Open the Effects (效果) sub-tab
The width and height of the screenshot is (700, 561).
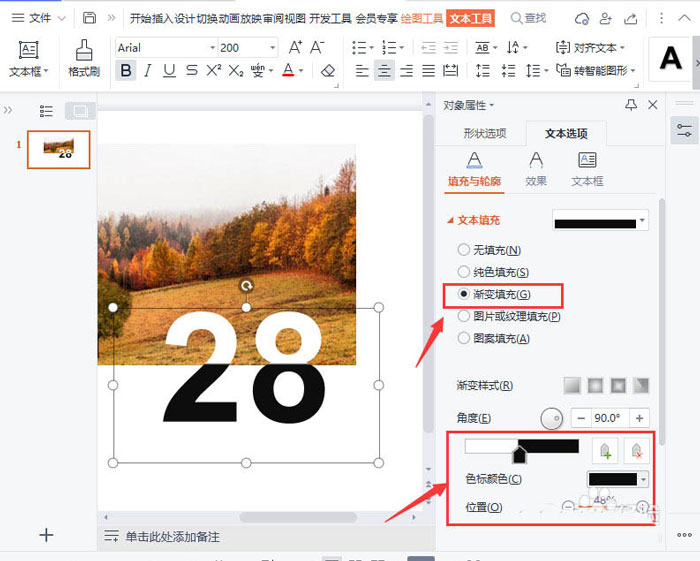536,166
